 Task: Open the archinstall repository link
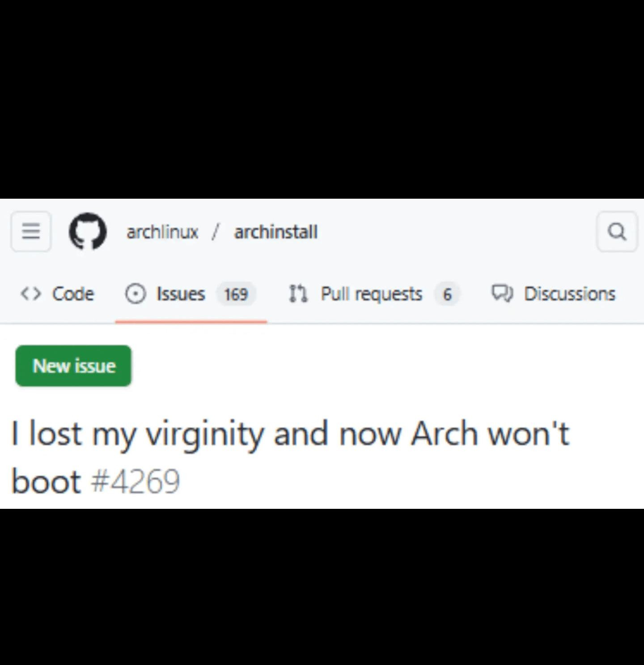(x=276, y=232)
